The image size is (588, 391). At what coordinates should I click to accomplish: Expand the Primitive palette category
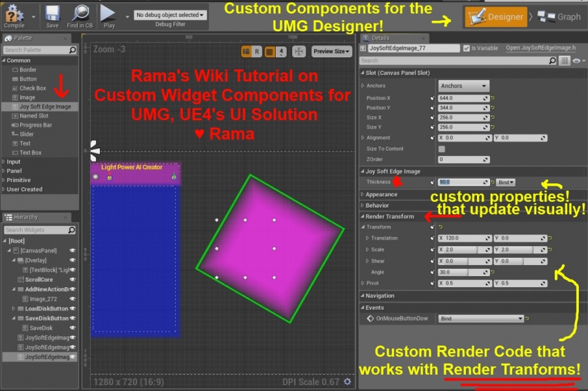tap(4, 180)
